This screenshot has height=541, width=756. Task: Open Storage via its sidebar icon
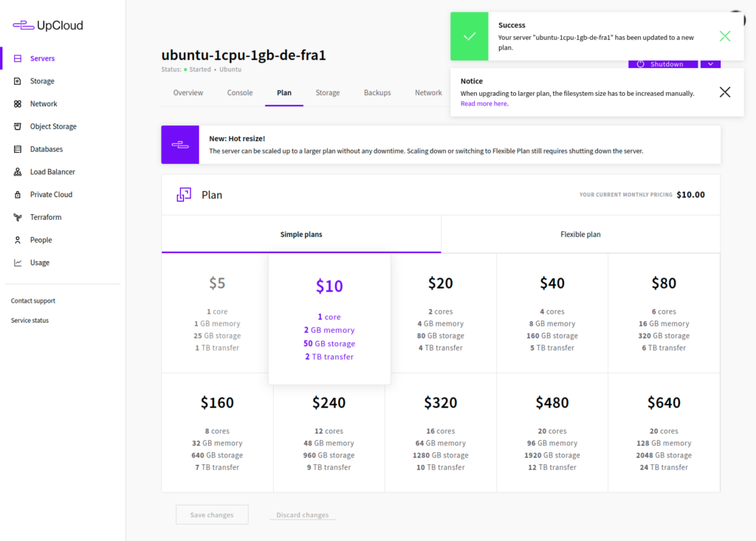click(18, 81)
